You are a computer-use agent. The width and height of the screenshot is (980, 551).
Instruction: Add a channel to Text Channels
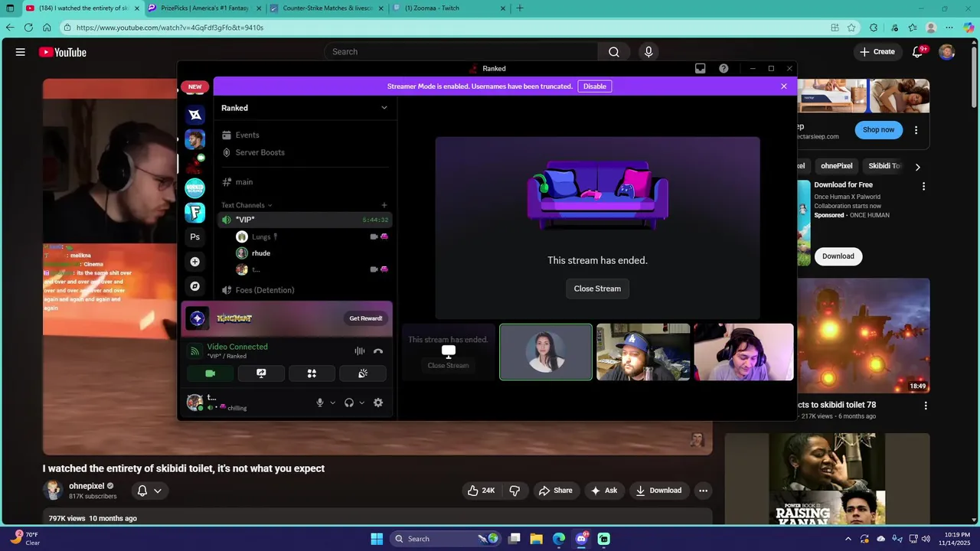pyautogui.click(x=384, y=205)
